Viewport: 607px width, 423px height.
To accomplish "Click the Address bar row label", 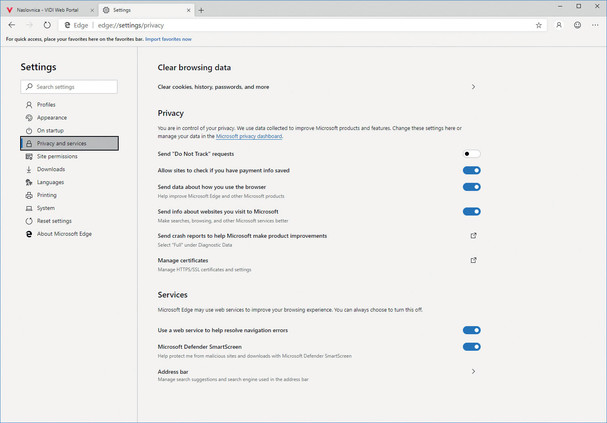I will 173,372.
